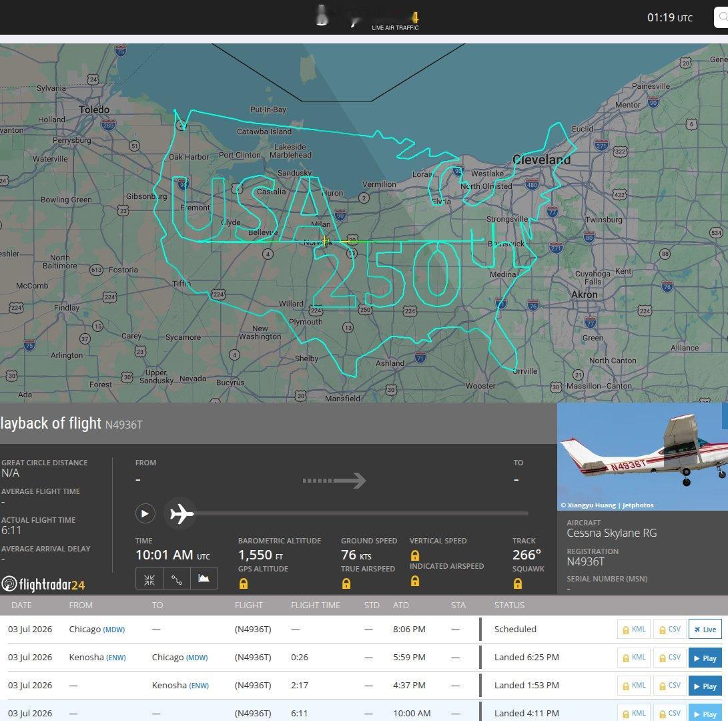Click the FLIGHT TIME column header
The image size is (728, 721).
[315, 605]
